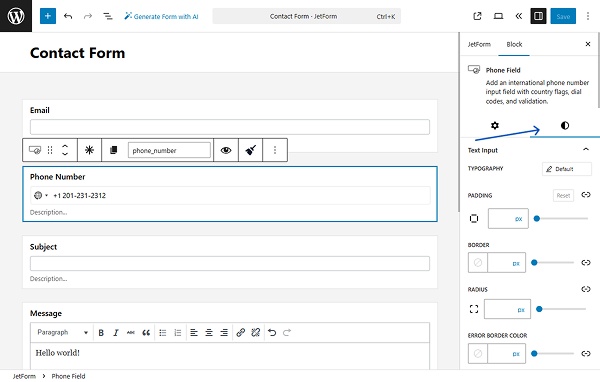Image resolution: width=600 pixels, height=382 pixels.
Task: Open the editor options kebab menu
Action: point(588,16)
